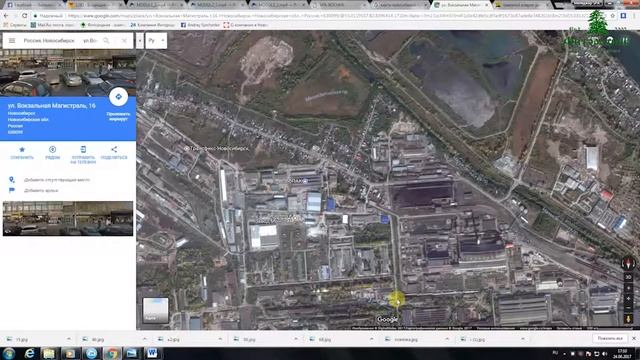This screenshot has height=360, width=640.
Task: Expand options for last downloaded jpg file
Action: (523, 339)
